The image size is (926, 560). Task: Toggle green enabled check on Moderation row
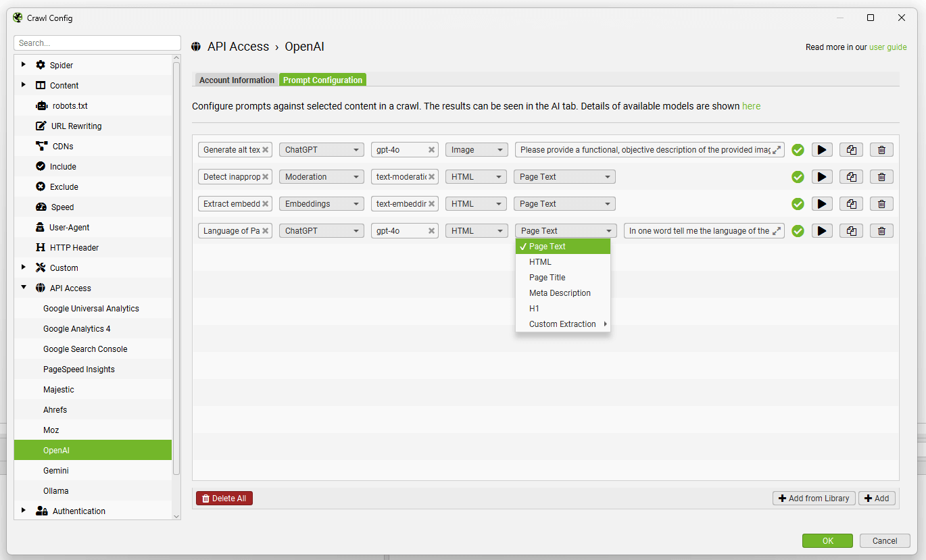798,177
